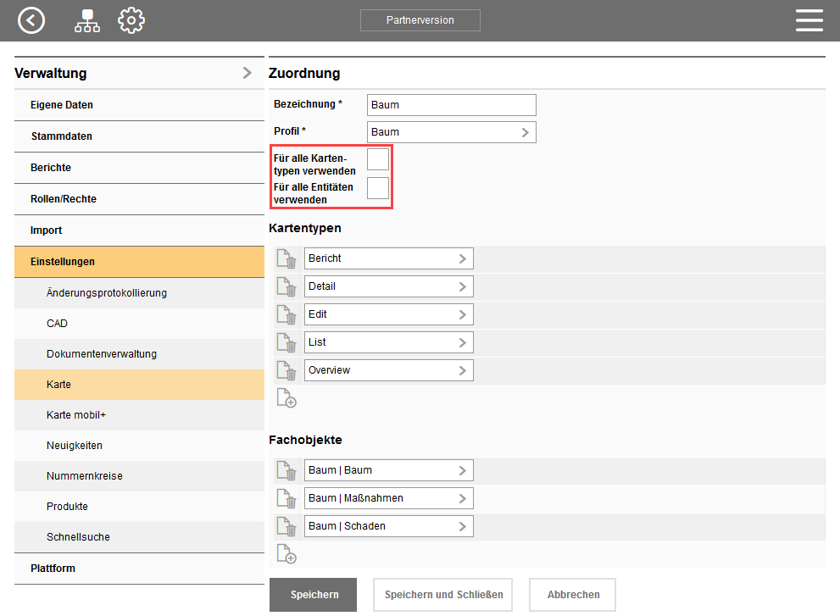Open the network hierarchy icon

coord(86,20)
